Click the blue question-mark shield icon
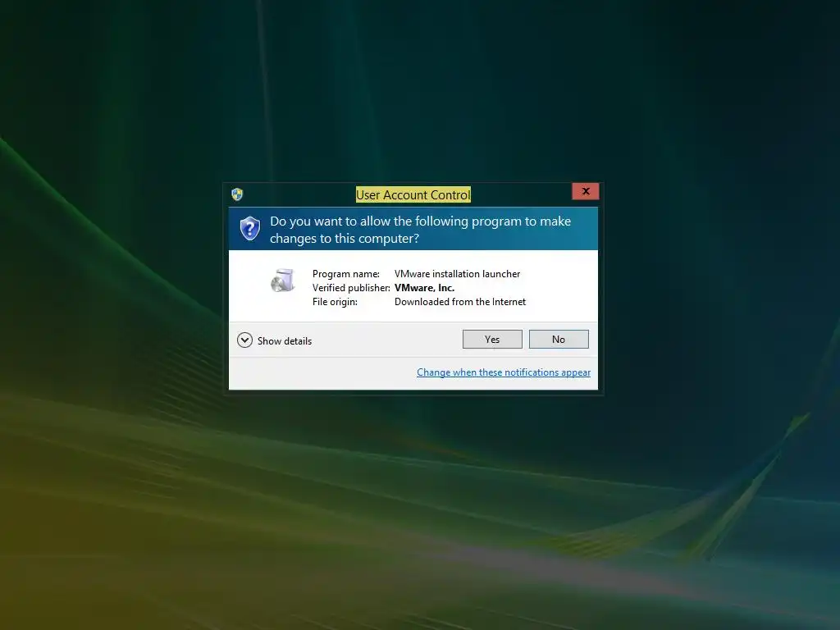840x630 pixels. point(249,229)
